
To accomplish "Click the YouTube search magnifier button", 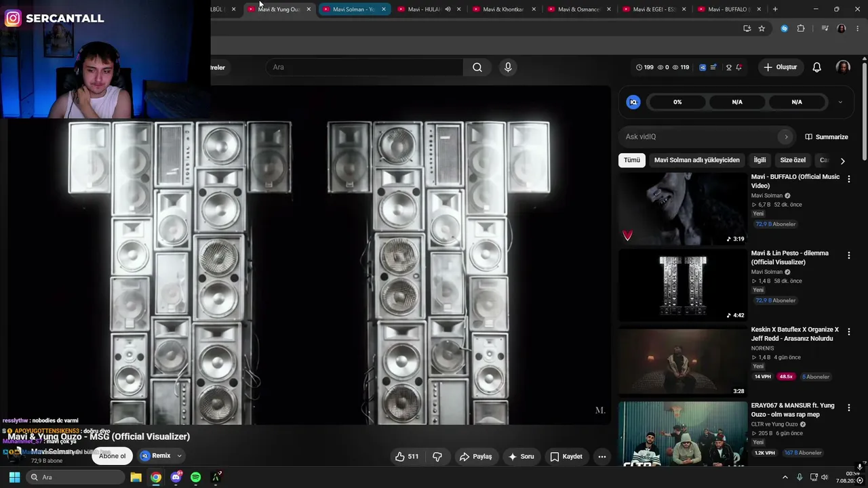I will pyautogui.click(x=477, y=67).
